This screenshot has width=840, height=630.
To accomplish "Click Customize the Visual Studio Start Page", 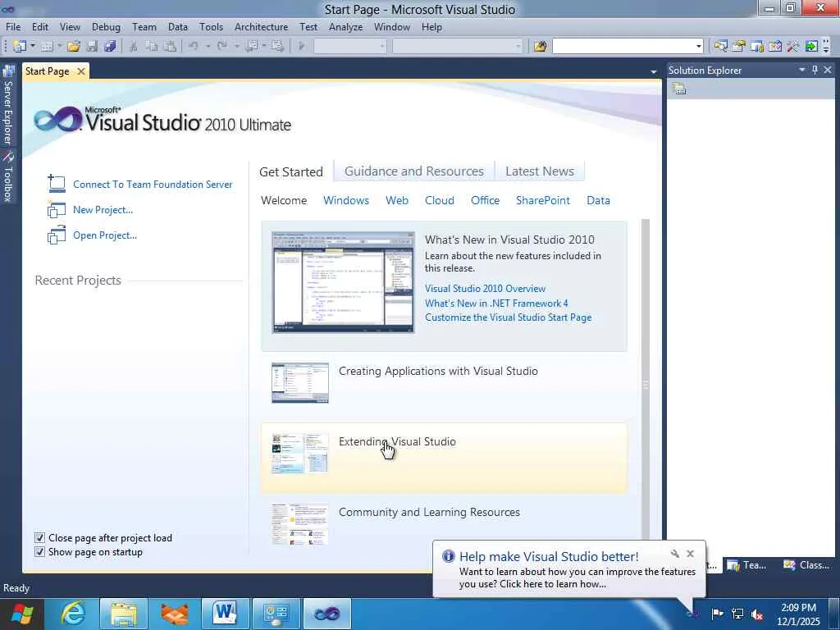I will click(508, 317).
